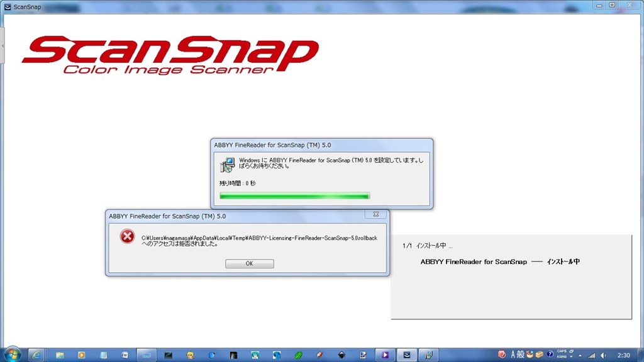Open the Word document taskbar icon
The width and height of the screenshot is (644, 362).
(125, 355)
